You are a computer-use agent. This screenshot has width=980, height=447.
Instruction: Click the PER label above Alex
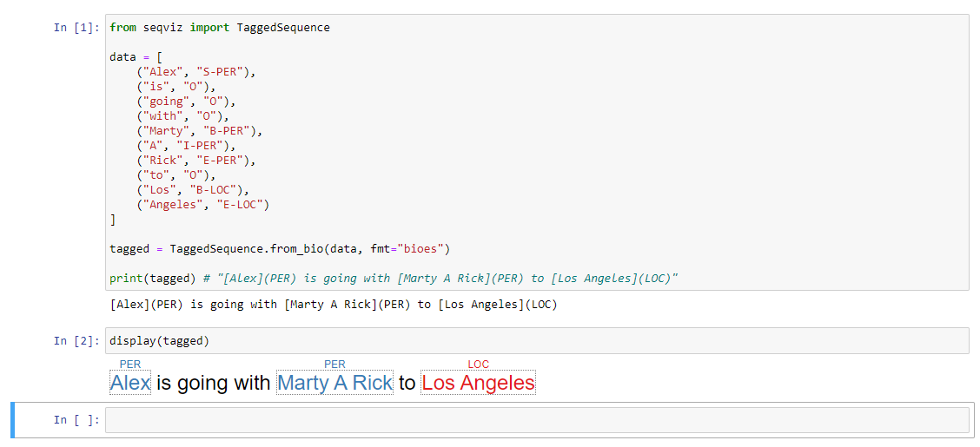[130, 365]
